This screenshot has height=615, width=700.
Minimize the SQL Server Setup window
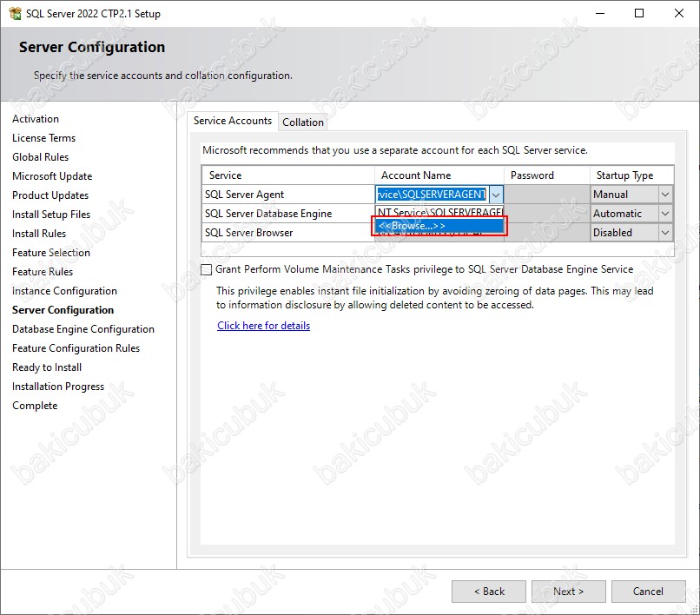(600, 13)
